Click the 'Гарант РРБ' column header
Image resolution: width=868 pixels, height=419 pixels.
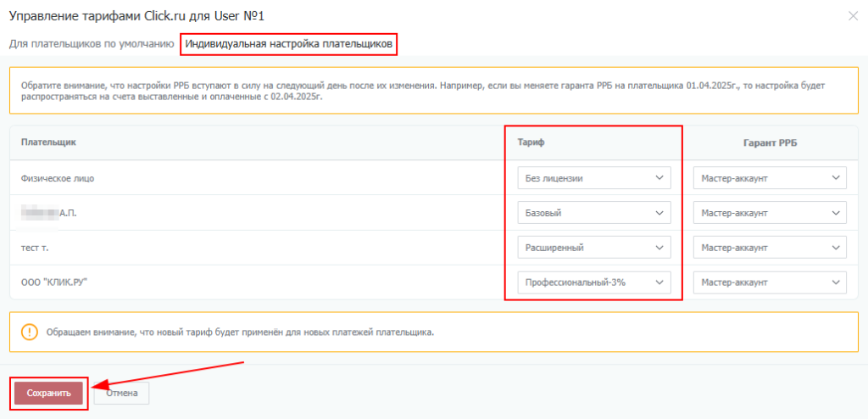click(769, 142)
